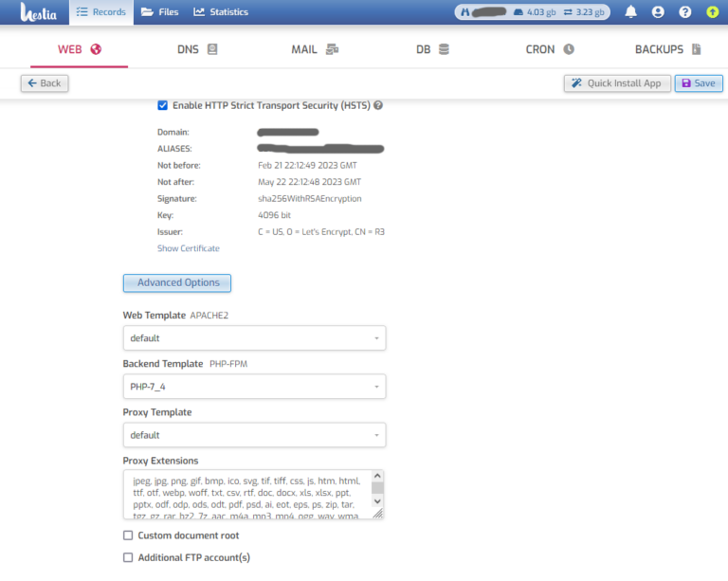Click the help question mark icon

[685, 12]
